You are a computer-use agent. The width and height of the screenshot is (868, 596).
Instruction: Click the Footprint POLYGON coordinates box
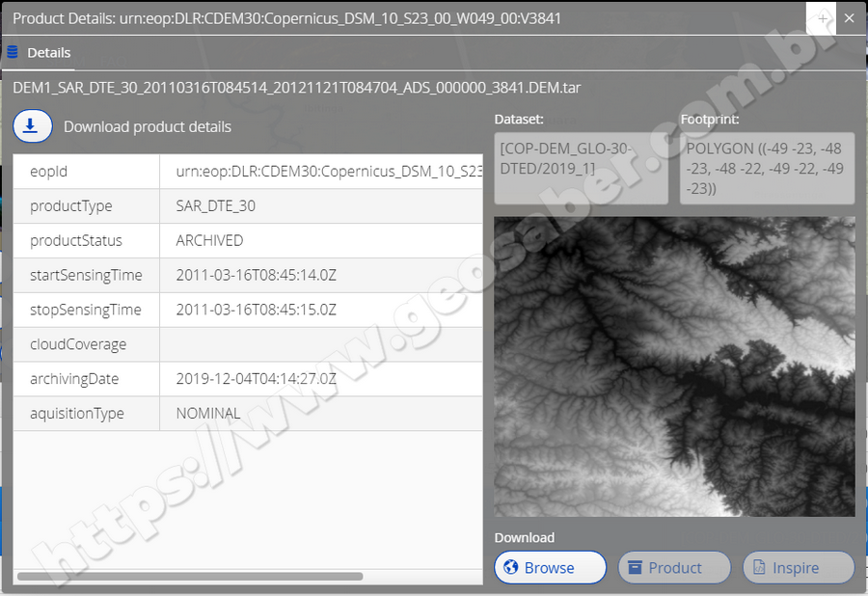pyautogui.click(x=768, y=168)
